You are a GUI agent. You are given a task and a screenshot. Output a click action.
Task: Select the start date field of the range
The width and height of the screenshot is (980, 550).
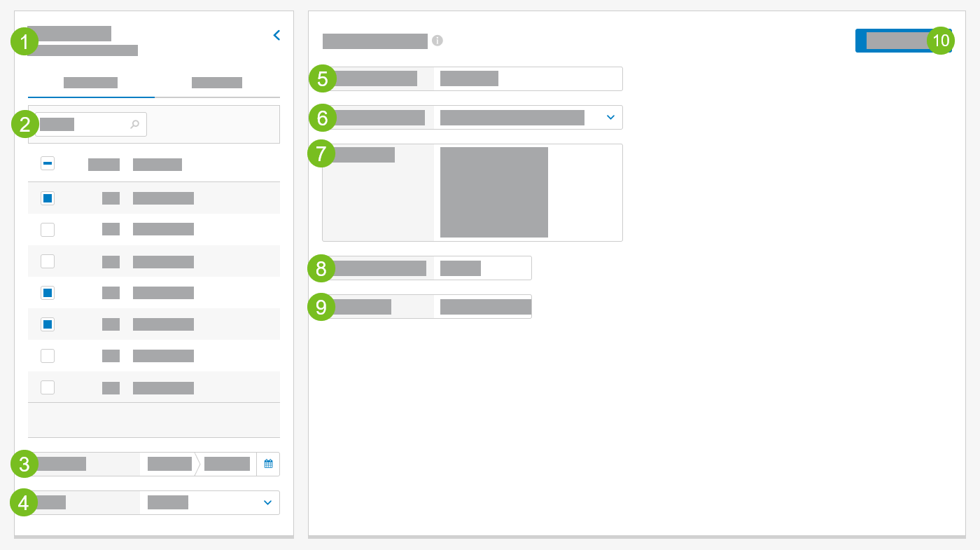[168, 464]
